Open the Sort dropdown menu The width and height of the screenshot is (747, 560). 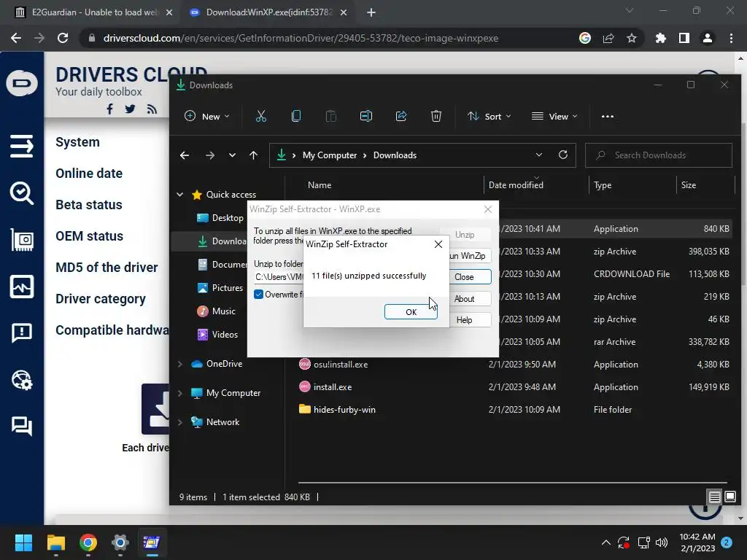[489, 116]
